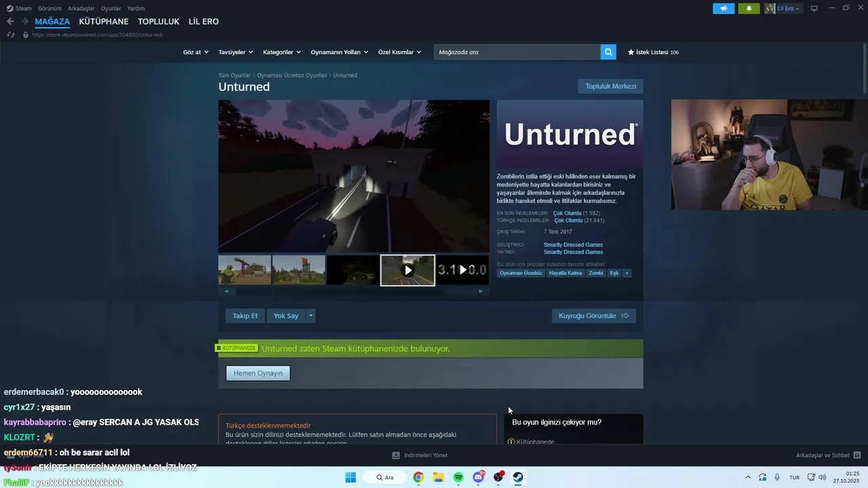Open the Yardım menu
The height and width of the screenshot is (488, 868).
(x=136, y=8)
